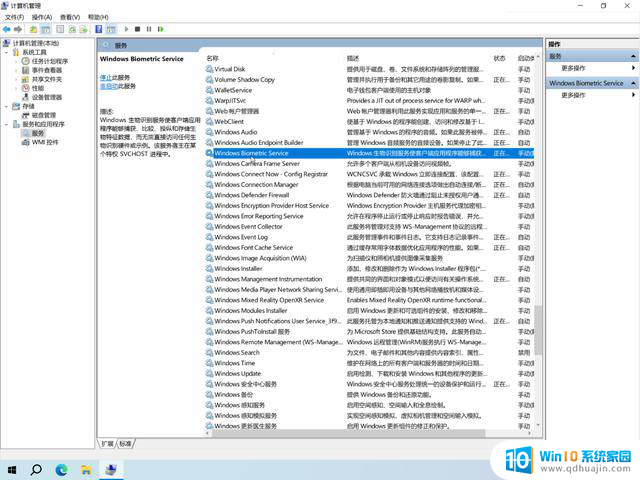The image size is (640, 480).
Task: Switch to the 标准 tab
Action: pos(126,444)
